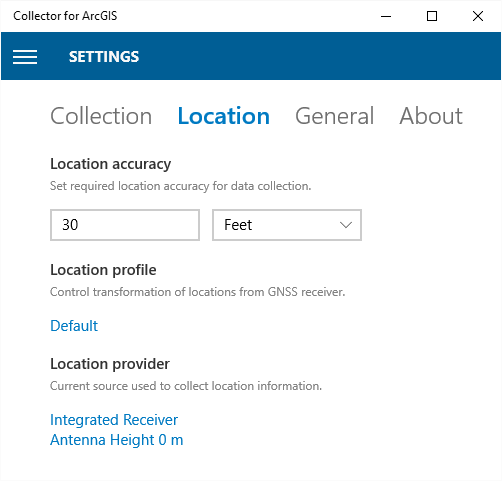Image resolution: width=502 pixels, height=481 pixels.
Task: Minimize the Collector for ArcGIS window
Action: (x=386, y=16)
